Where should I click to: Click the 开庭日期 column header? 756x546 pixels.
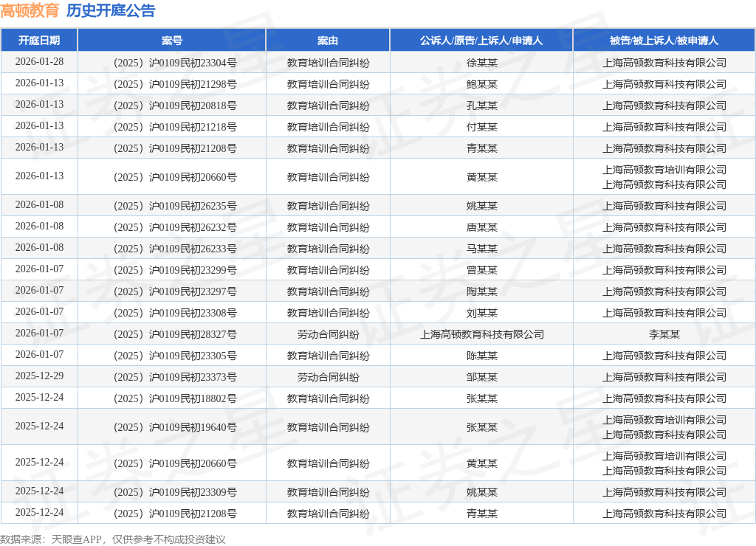pos(39,41)
